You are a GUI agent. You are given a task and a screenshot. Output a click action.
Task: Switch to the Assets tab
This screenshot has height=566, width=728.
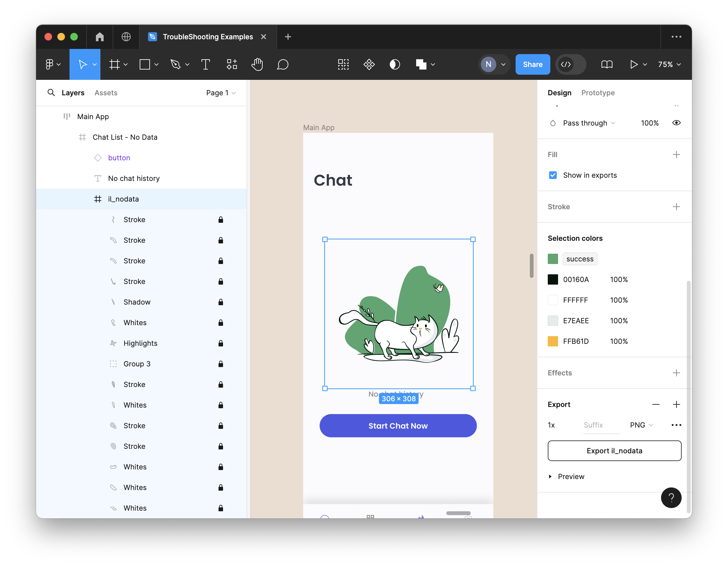click(x=106, y=93)
